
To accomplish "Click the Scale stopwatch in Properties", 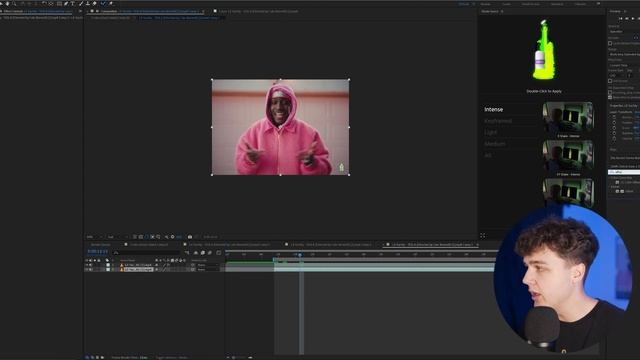I will (614, 128).
